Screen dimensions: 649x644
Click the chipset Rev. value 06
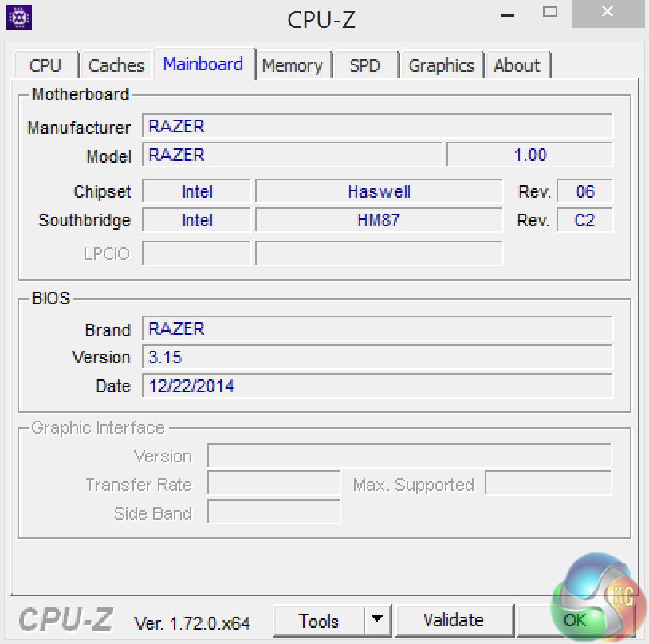pos(585,191)
